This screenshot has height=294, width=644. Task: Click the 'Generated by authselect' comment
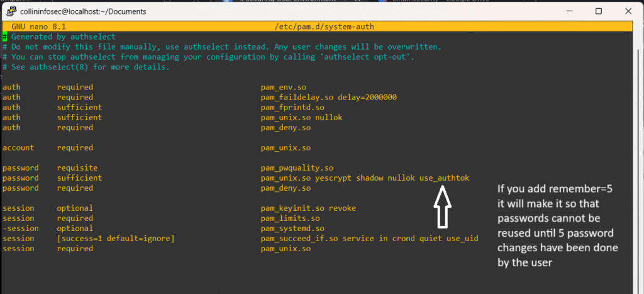pos(63,37)
